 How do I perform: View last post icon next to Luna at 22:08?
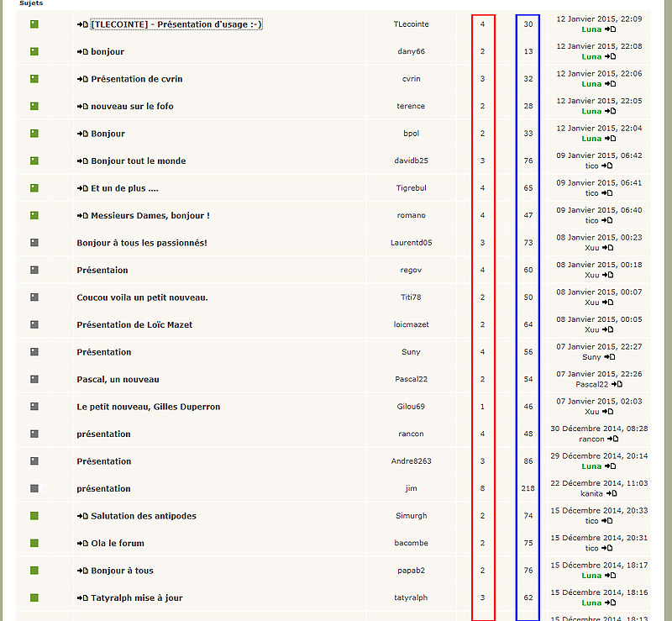pyautogui.click(x=611, y=56)
